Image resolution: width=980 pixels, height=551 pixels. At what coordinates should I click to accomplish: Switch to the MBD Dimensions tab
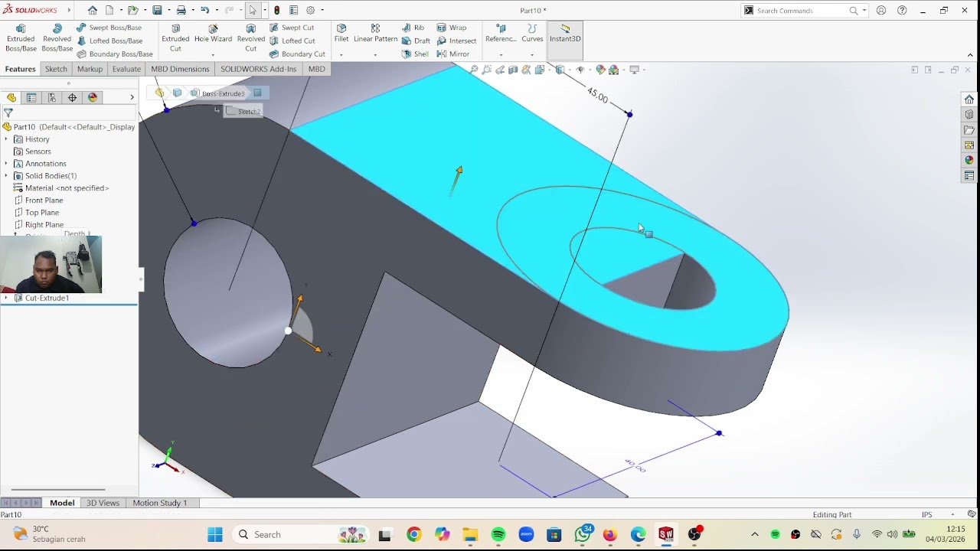click(180, 69)
